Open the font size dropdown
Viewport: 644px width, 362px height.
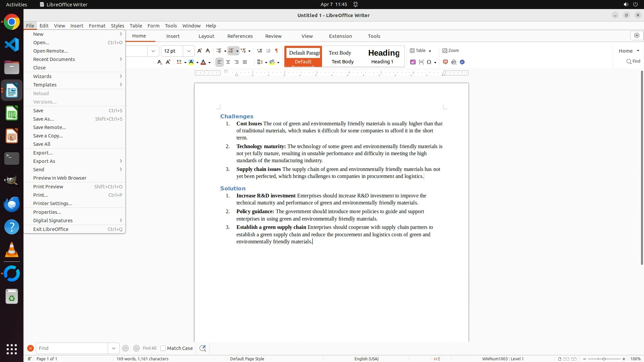pos(189,51)
